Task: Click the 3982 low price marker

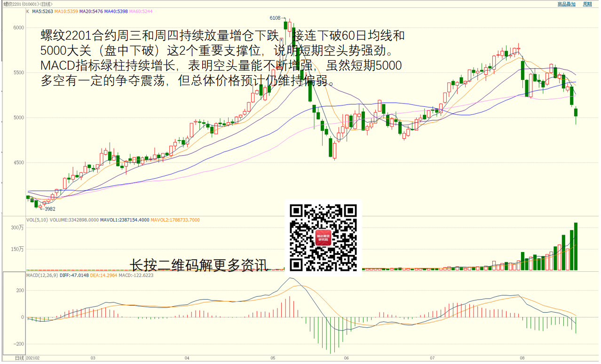Action: [50, 209]
